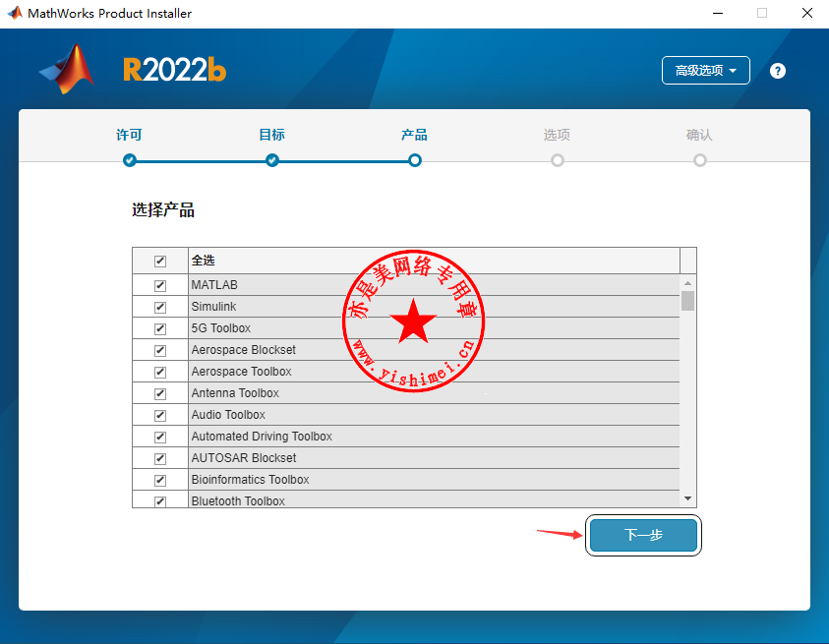
Task: Click the Audio Toolbox product name
Action: pos(228,415)
